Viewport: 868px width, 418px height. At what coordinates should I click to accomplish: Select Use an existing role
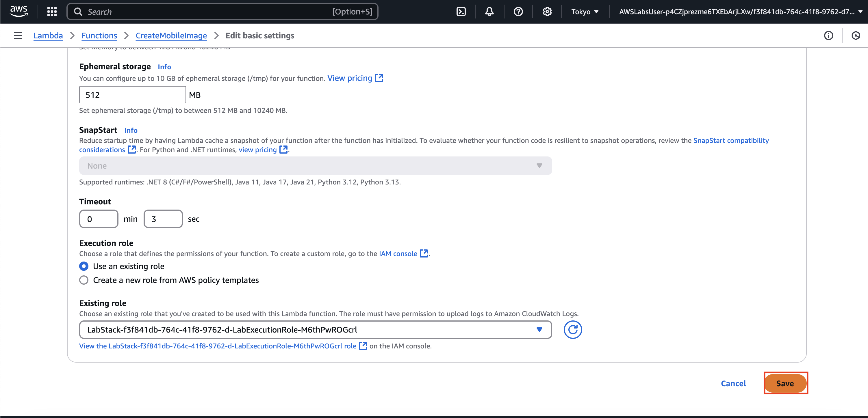[x=84, y=266]
